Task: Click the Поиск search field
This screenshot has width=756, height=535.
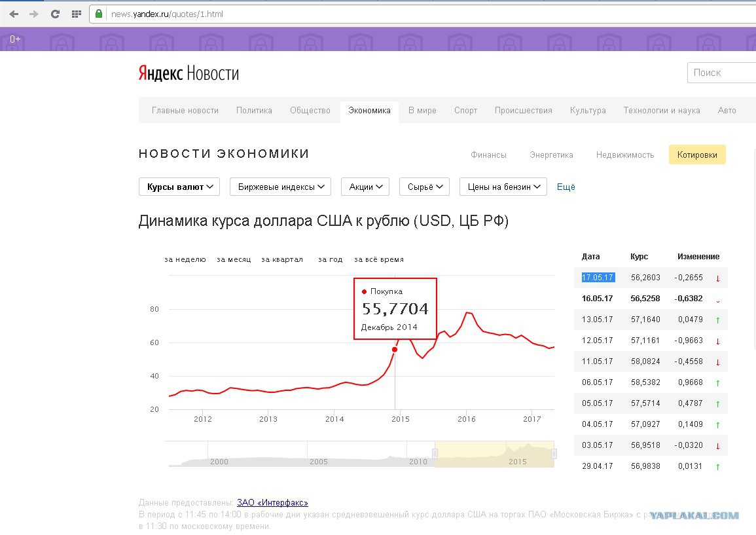Action: (x=721, y=73)
